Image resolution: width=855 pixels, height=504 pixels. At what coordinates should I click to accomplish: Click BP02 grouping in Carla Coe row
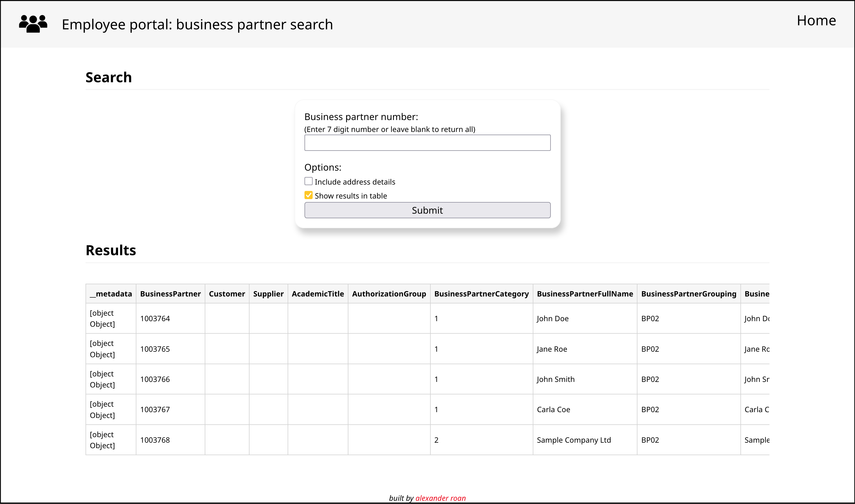tap(650, 409)
